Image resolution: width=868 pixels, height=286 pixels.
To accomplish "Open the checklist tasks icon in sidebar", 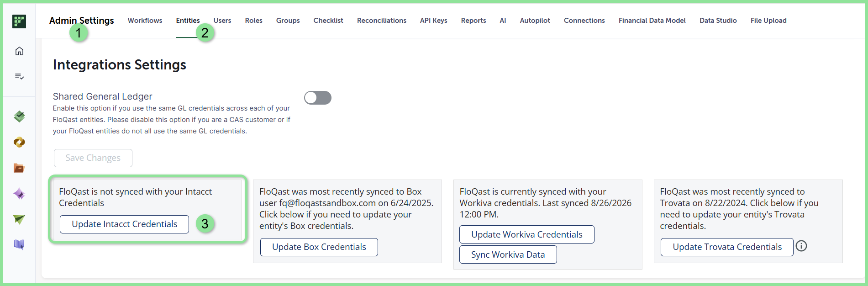I will (x=19, y=76).
